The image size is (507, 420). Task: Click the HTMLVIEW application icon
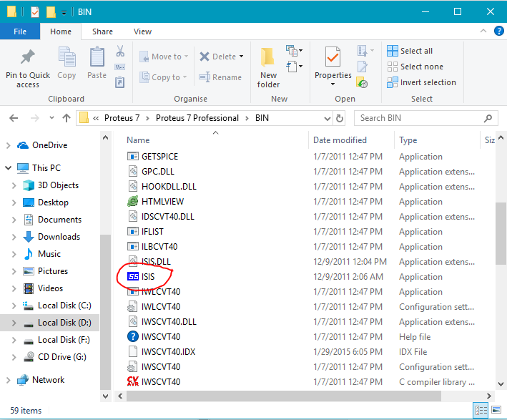(132, 201)
